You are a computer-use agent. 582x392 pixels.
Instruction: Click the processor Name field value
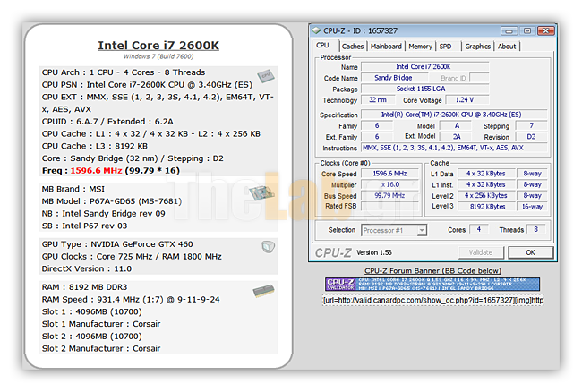tap(425, 67)
